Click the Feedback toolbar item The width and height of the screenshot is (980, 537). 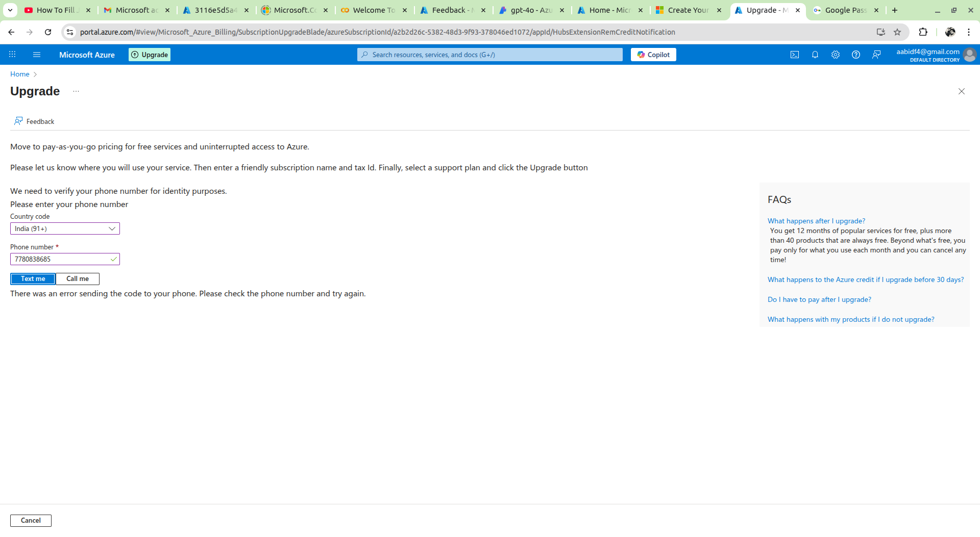34,121
